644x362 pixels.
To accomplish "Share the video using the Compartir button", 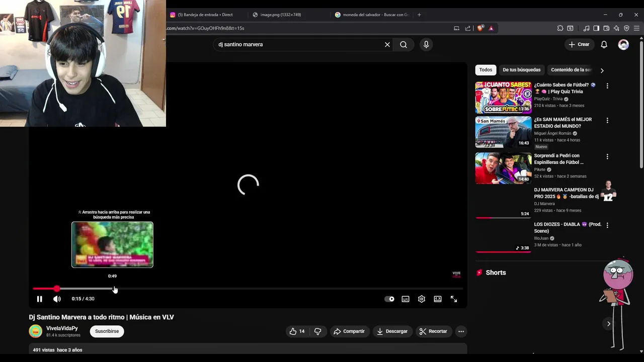I will coord(349,331).
